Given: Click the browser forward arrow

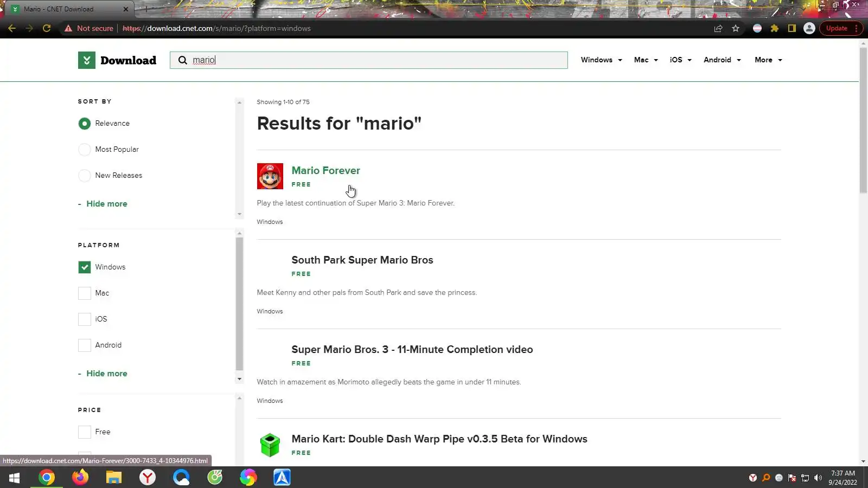Looking at the screenshot, I should pos(29,28).
